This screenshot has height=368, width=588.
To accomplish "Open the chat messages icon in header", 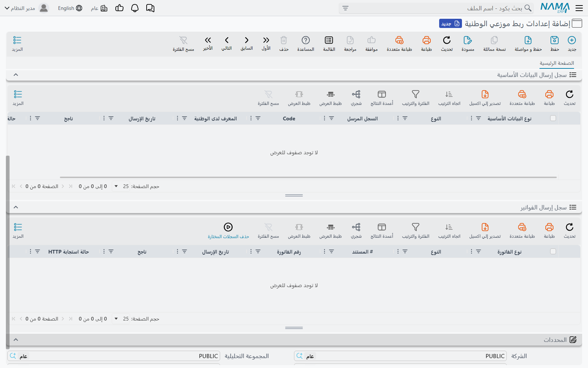I will [x=150, y=8].
